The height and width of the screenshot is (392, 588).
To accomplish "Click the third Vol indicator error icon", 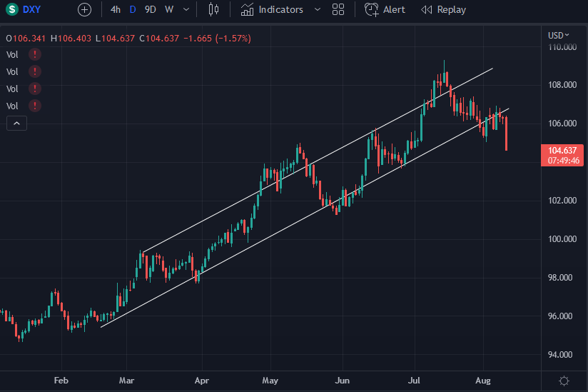I will tap(35, 89).
